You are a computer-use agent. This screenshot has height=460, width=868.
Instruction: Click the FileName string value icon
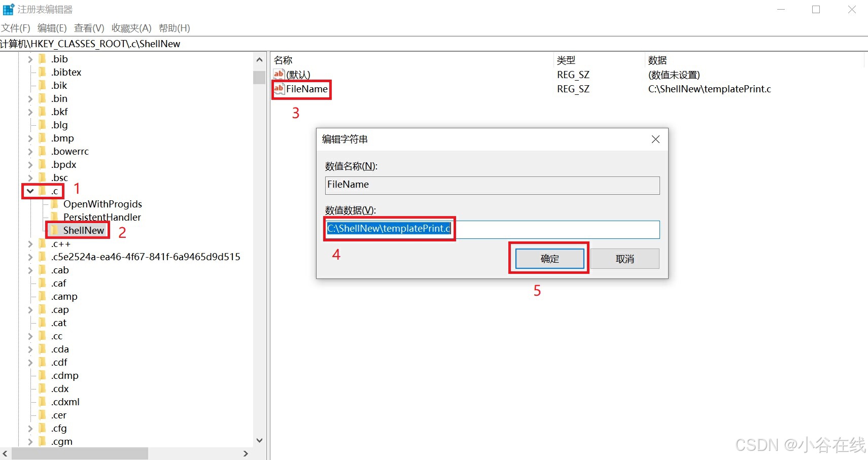pyautogui.click(x=279, y=89)
